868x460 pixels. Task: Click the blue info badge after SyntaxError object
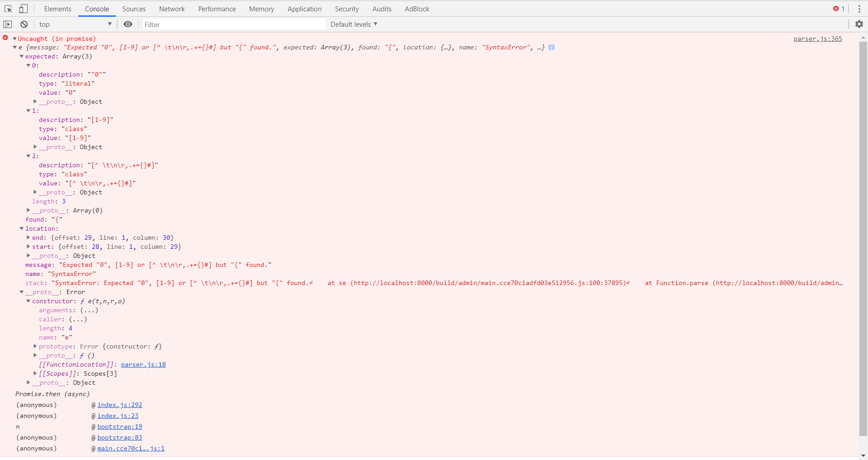click(x=551, y=47)
